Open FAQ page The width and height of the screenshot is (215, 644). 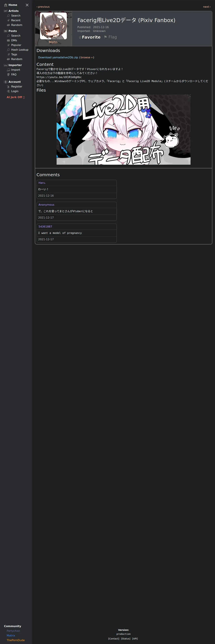click(x=14, y=75)
